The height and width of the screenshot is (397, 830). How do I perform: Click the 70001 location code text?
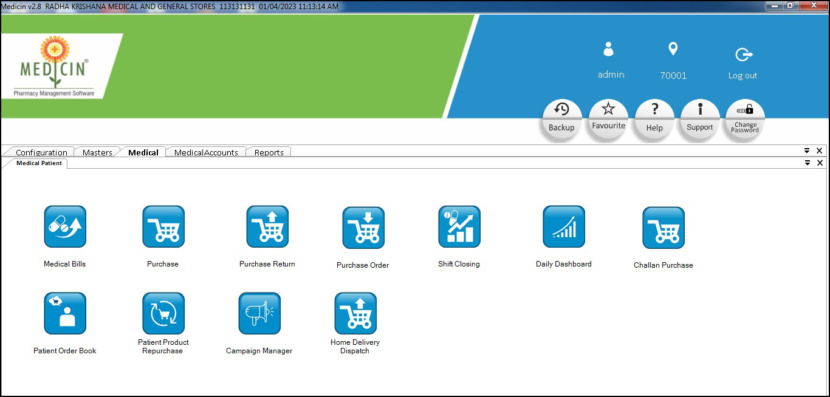point(673,76)
